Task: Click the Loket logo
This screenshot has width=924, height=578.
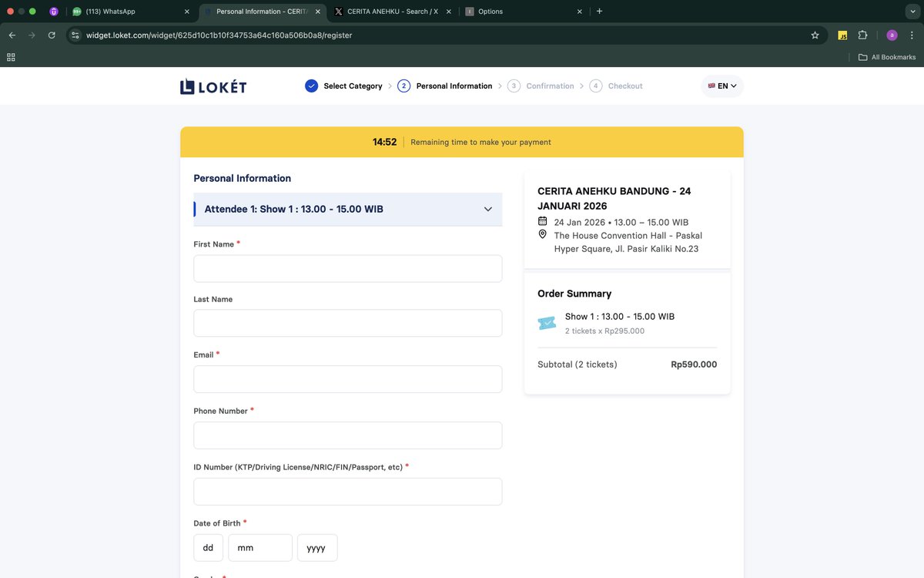Action: pos(213,86)
